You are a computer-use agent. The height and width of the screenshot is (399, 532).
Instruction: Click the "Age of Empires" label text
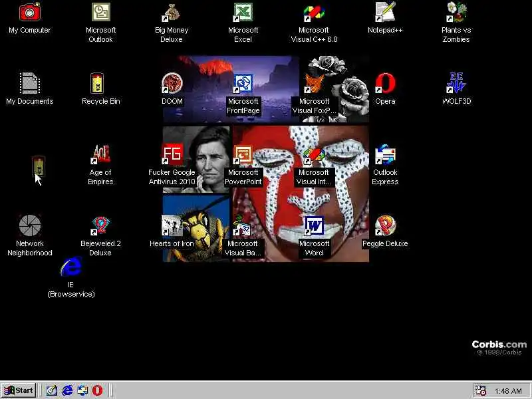pos(101,177)
